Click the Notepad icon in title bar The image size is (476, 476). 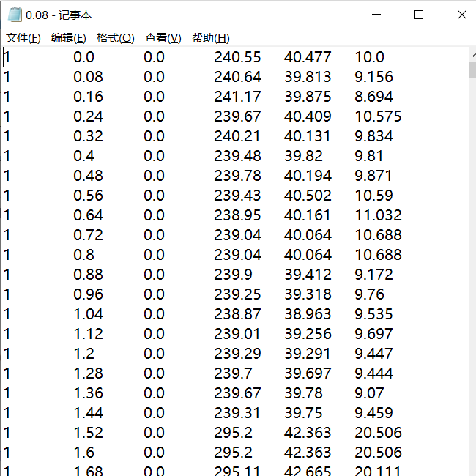coord(15,15)
